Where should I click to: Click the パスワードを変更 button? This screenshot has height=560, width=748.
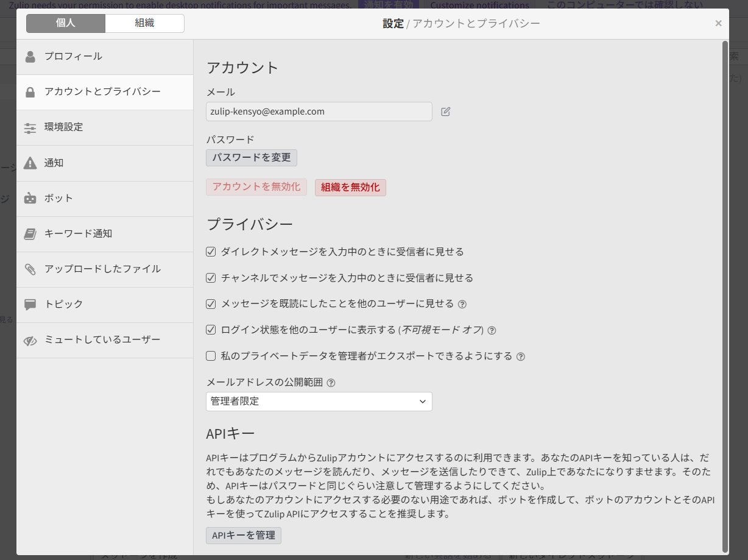[x=251, y=157]
